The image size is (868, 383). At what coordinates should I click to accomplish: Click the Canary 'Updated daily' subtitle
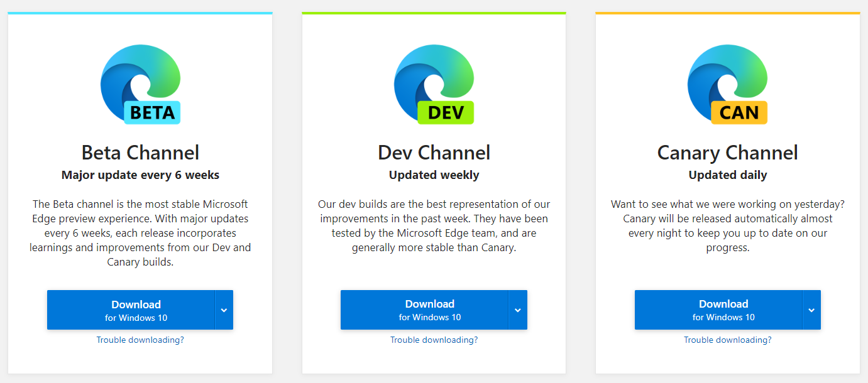[x=728, y=175]
